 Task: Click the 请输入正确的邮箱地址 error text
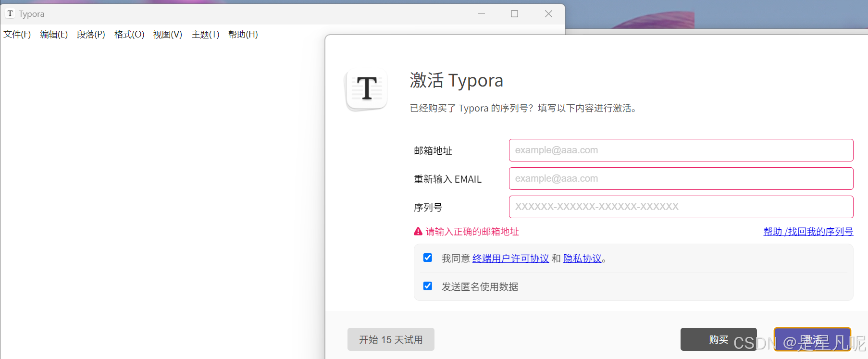(x=472, y=232)
